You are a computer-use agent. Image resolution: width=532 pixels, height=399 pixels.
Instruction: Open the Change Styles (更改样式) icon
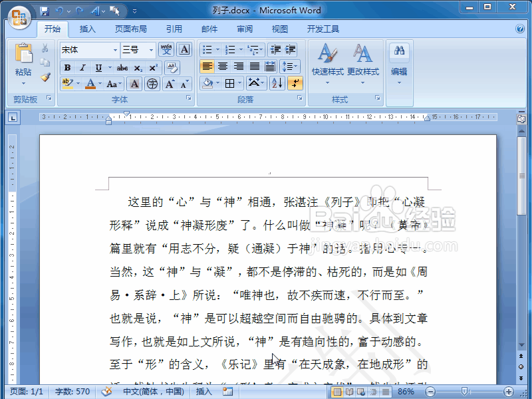pos(362,59)
